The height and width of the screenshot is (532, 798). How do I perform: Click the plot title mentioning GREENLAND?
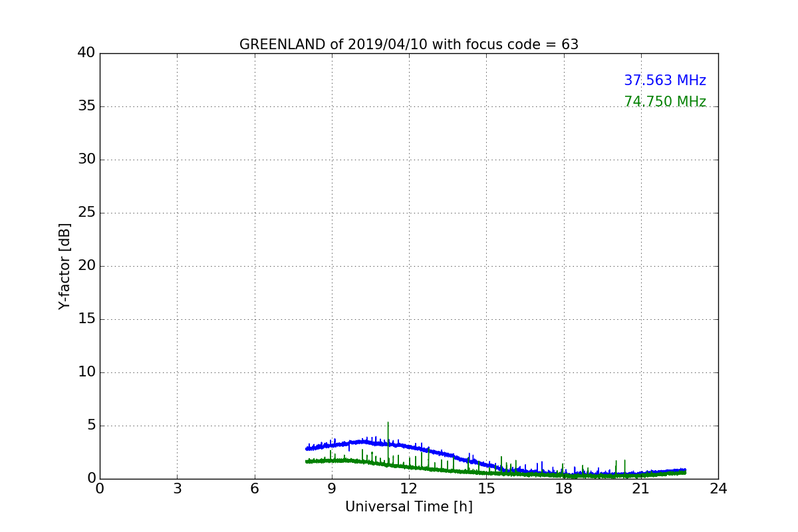[x=409, y=45]
